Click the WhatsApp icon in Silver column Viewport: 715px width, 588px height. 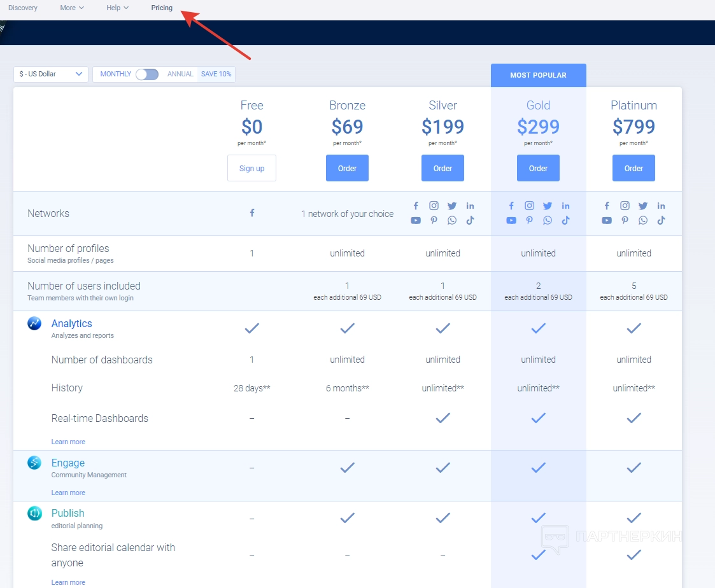tap(452, 221)
